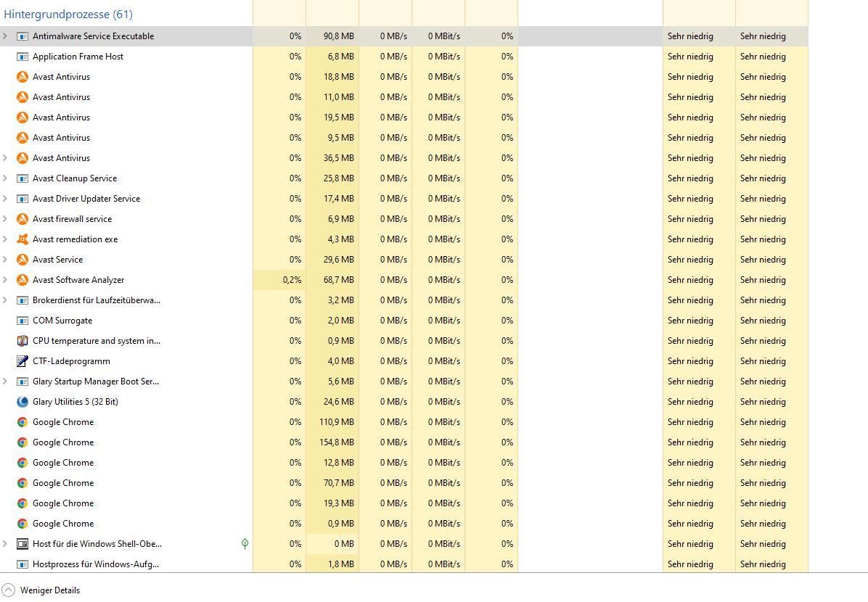Select the 24,6 MB memory cell
Screen dimensions: 868x602
332,402
